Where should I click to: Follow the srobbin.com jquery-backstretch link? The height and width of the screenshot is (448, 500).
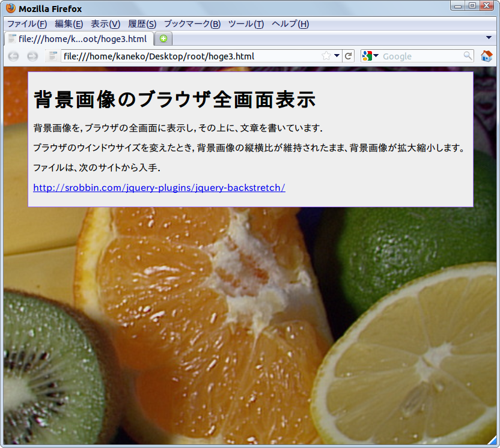[159, 188]
